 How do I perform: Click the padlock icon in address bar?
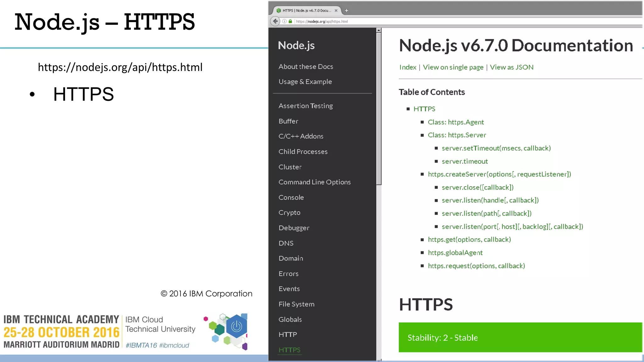(290, 21)
